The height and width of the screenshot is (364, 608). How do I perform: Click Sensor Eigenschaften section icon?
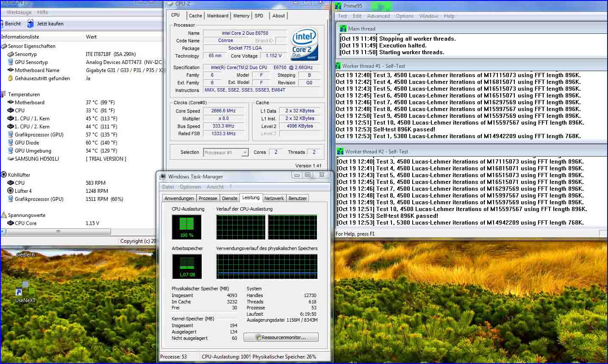point(4,46)
